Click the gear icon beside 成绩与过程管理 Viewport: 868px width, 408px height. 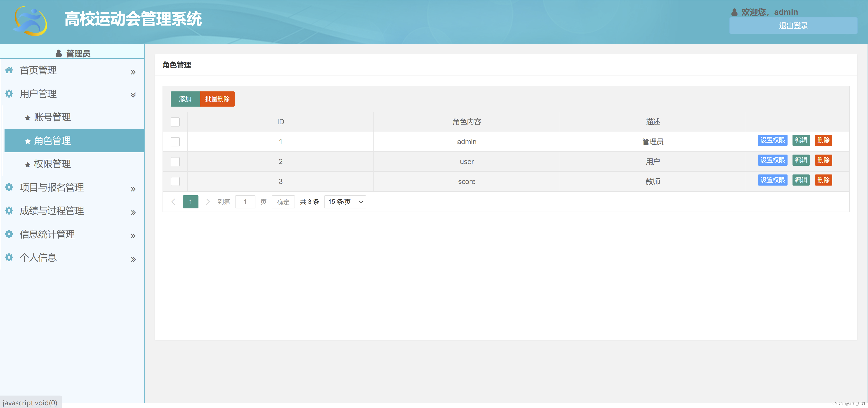pos(9,211)
